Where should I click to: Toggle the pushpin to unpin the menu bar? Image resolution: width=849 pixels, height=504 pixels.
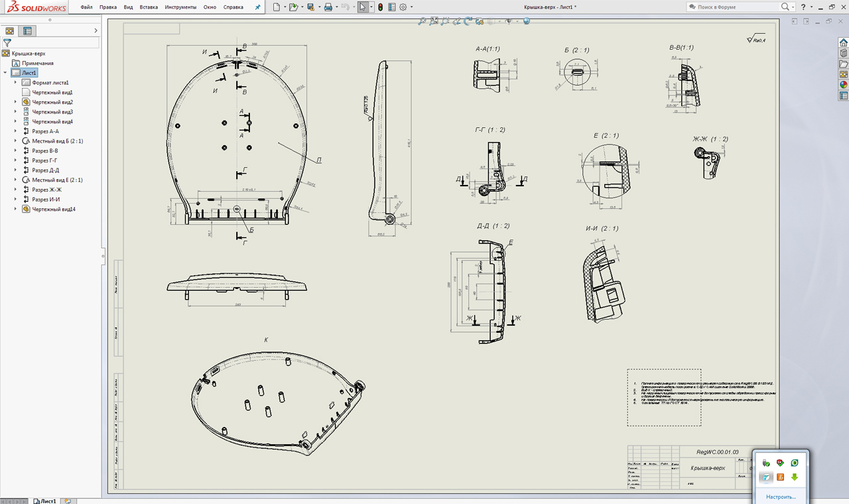[x=257, y=7]
